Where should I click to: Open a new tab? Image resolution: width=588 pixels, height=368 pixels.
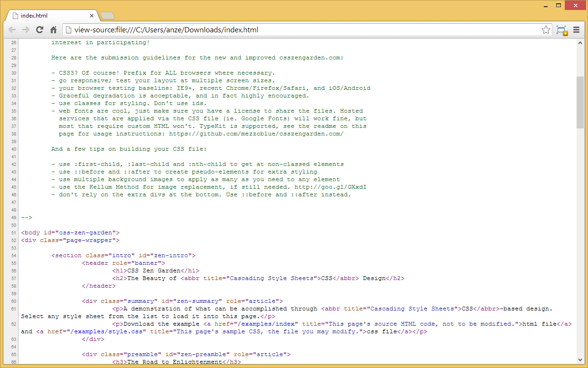click(x=108, y=16)
